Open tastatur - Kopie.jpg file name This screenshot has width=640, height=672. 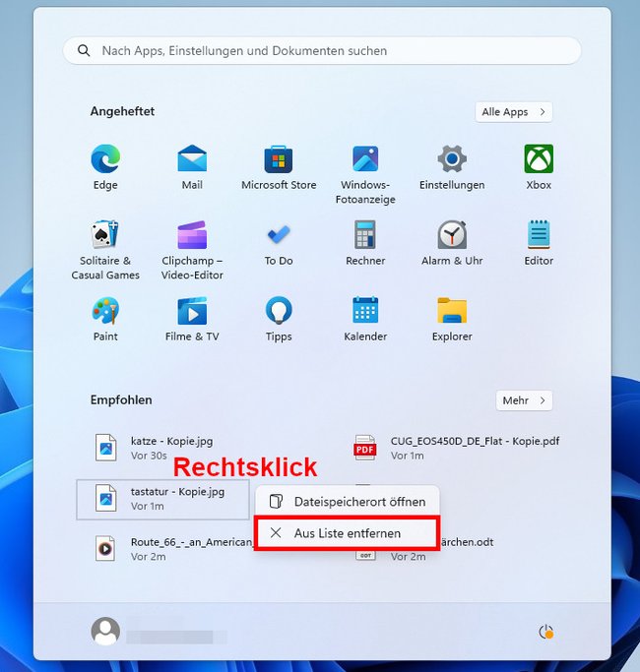click(x=177, y=491)
